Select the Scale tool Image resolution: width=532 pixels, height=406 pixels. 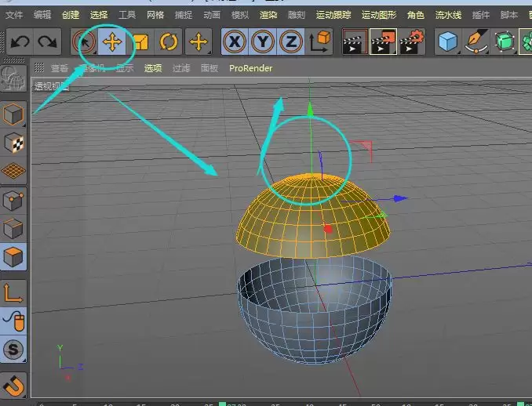[140, 42]
